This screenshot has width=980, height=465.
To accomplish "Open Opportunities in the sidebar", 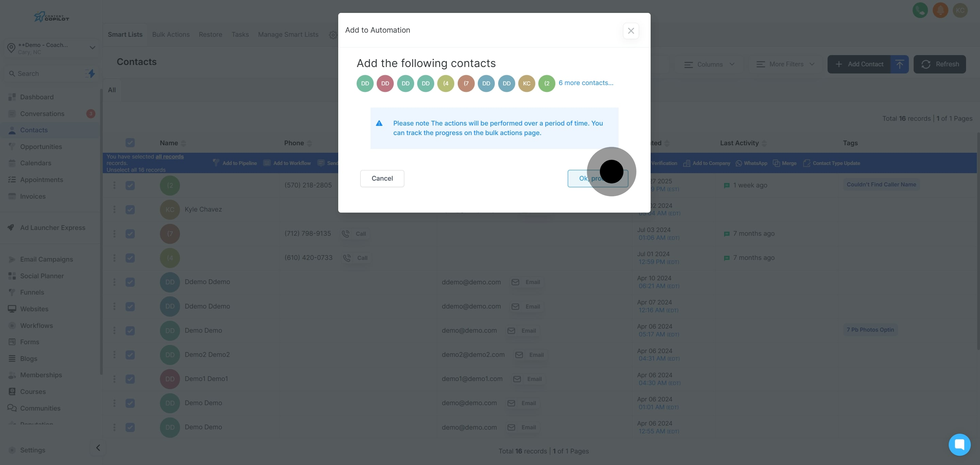I will [41, 147].
